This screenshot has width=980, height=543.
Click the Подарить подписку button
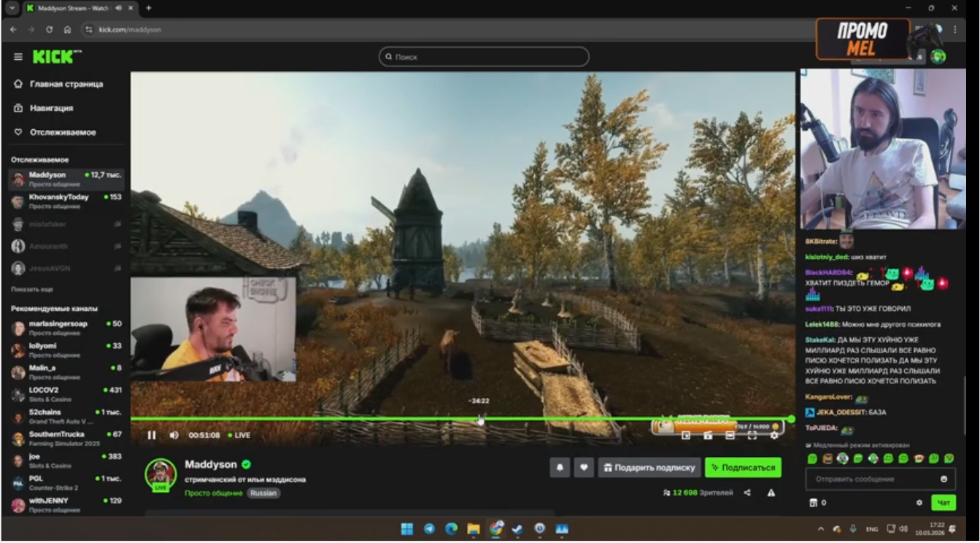point(649,468)
